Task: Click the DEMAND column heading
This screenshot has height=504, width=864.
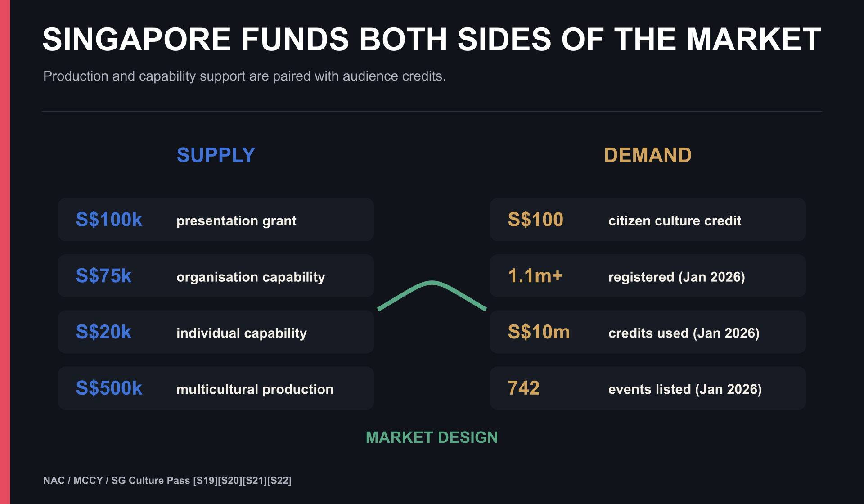Action: [648, 155]
